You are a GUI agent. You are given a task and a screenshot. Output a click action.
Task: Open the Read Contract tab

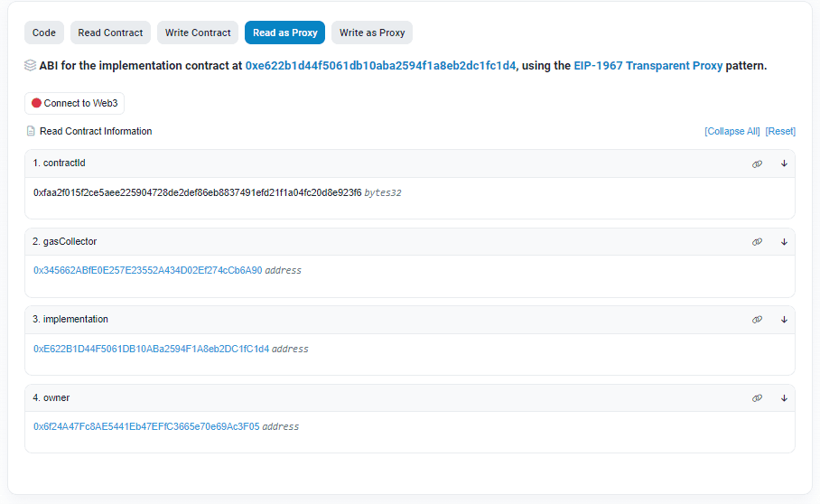[110, 33]
